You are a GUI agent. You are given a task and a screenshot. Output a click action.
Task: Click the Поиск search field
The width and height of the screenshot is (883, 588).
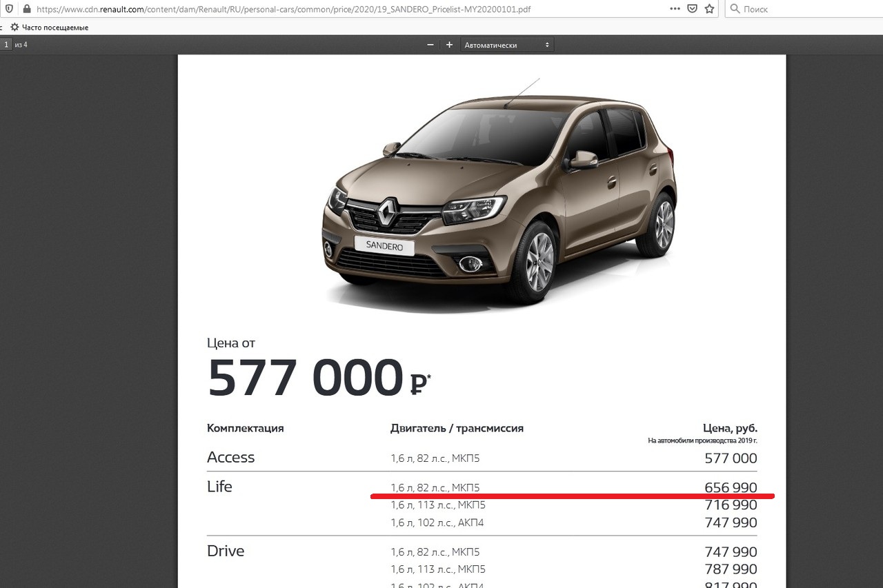coord(804,9)
